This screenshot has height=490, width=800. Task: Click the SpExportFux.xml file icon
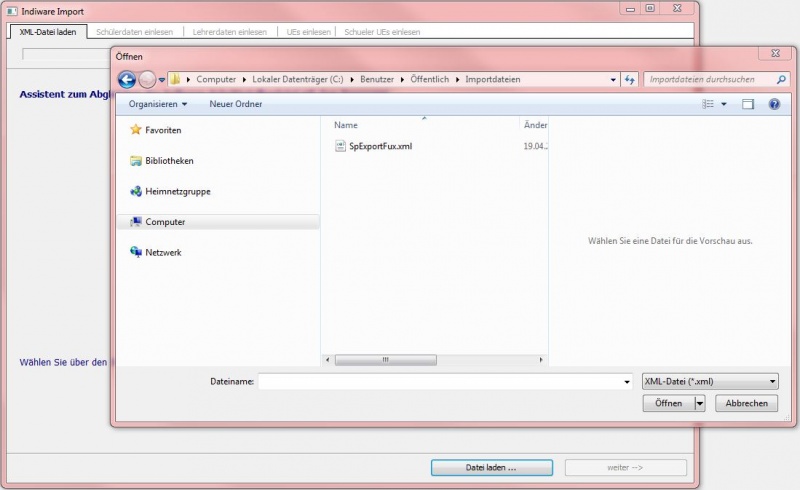pyautogui.click(x=340, y=146)
